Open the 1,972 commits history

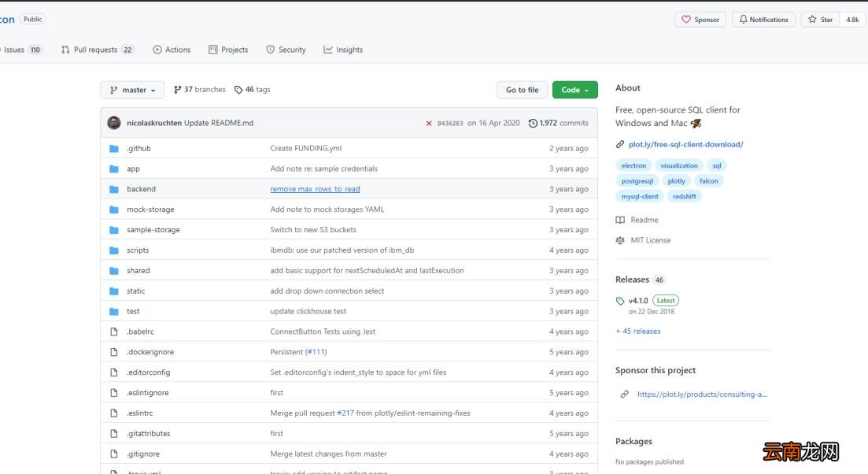(x=559, y=123)
